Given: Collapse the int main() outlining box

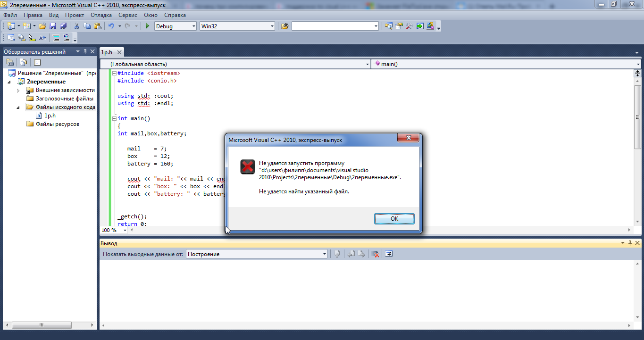Looking at the screenshot, I should (x=114, y=118).
